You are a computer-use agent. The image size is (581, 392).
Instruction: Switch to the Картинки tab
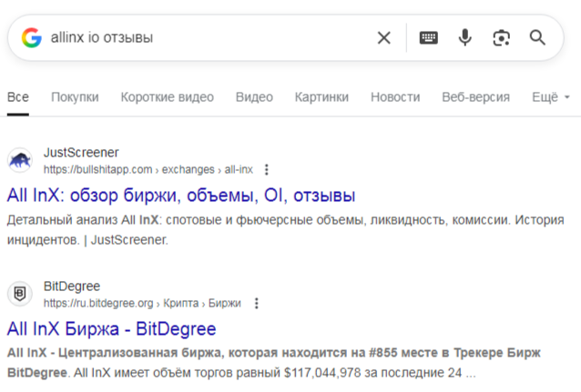click(321, 97)
